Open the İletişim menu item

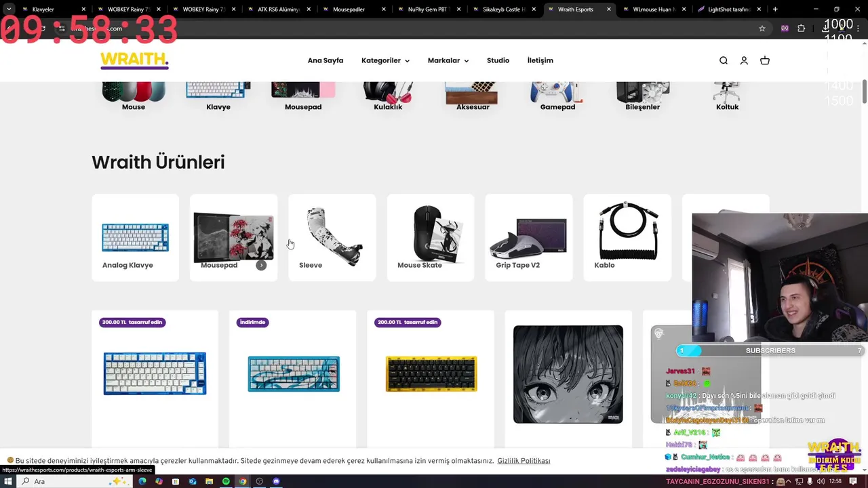[x=540, y=60]
